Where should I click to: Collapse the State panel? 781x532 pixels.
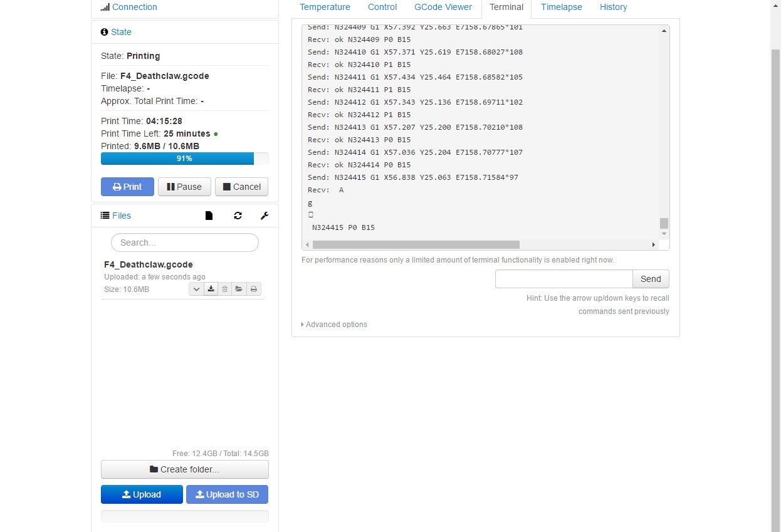tap(121, 32)
